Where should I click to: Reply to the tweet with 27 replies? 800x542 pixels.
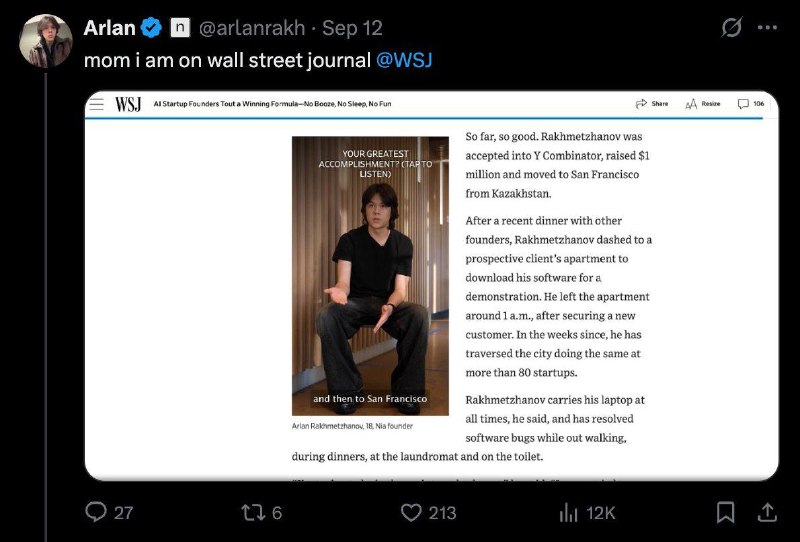[x=96, y=512]
